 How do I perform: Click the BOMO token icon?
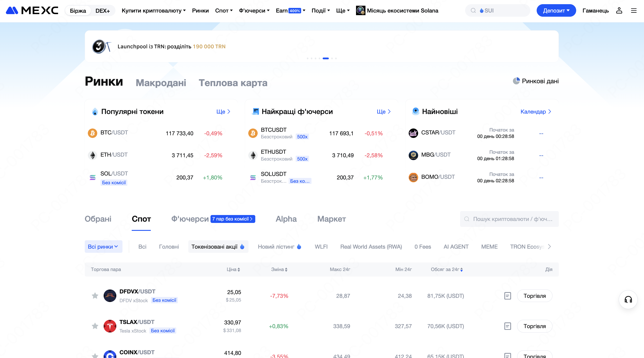click(x=413, y=177)
